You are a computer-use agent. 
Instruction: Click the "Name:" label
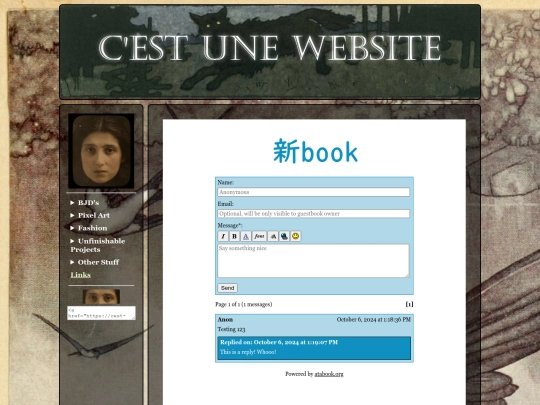click(226, 182)
